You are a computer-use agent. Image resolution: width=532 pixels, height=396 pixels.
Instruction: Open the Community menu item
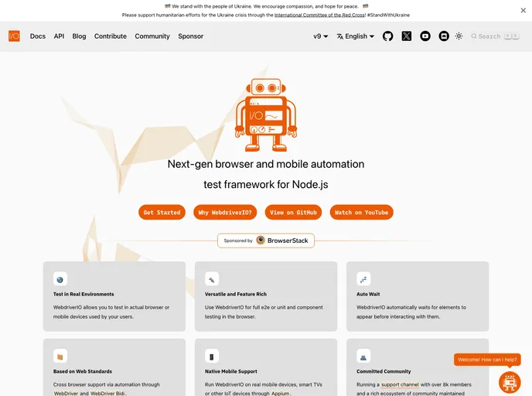152,36
